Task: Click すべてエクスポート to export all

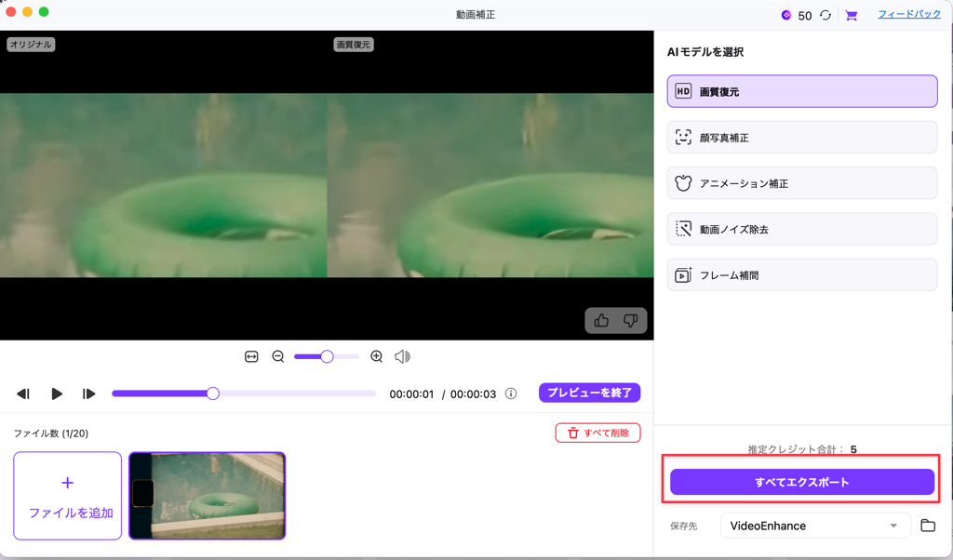Action: (801, 481)
